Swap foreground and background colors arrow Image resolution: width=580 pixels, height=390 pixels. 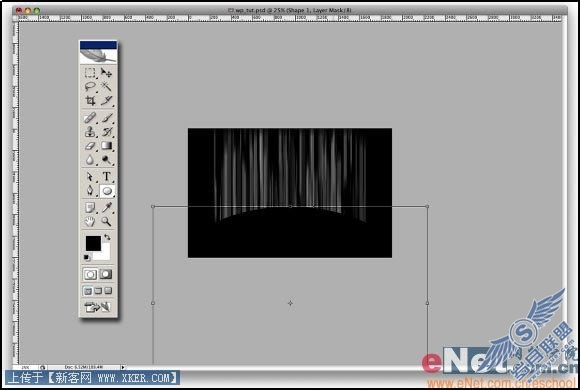[x=107, y=237]
